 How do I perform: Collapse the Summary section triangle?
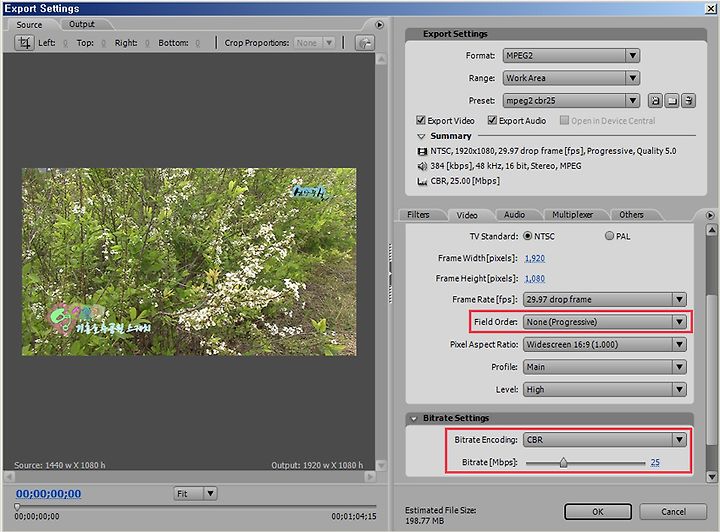[421, 136]
